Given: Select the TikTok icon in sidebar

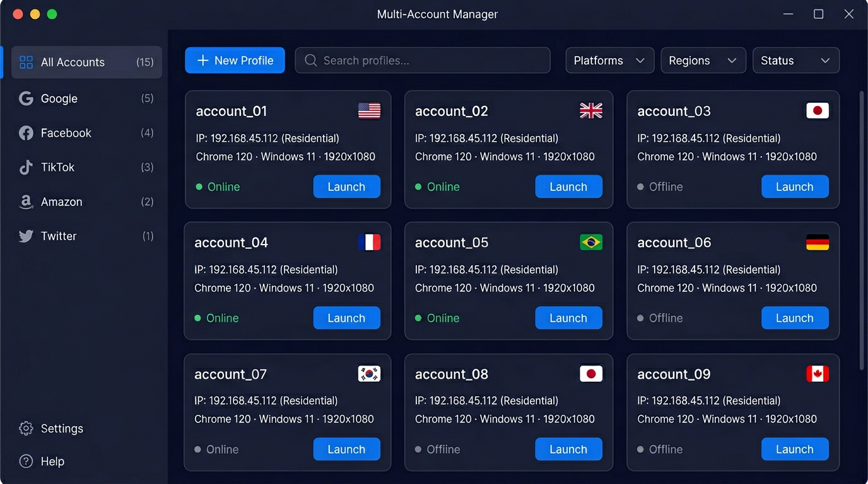Looking at the screenshot, I should point(26,168).
